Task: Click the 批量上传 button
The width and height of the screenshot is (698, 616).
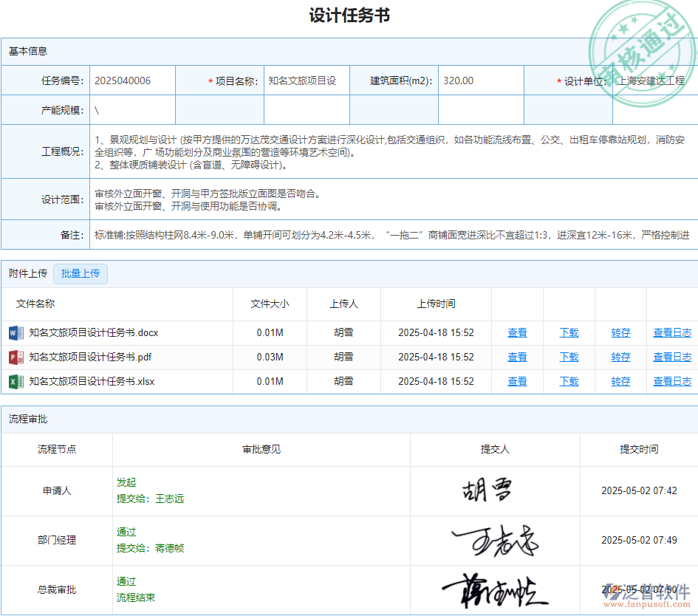Action: [x=81, y=273]
